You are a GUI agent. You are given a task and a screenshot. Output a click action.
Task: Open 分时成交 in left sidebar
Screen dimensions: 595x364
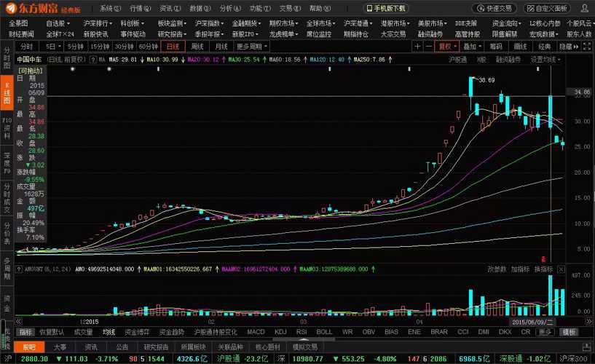point(7,197)
